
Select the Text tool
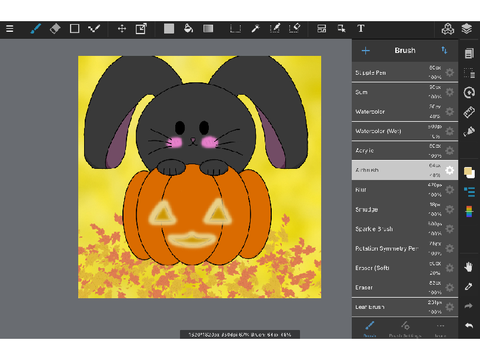361,29
